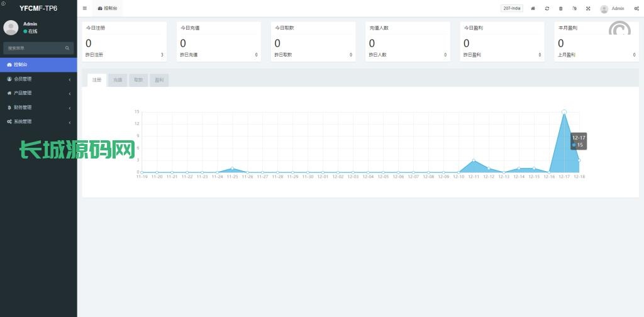Screen dimensions: 644x317
Task: Click the 今日取款 stat card title
Action: (x=284, y=28)
